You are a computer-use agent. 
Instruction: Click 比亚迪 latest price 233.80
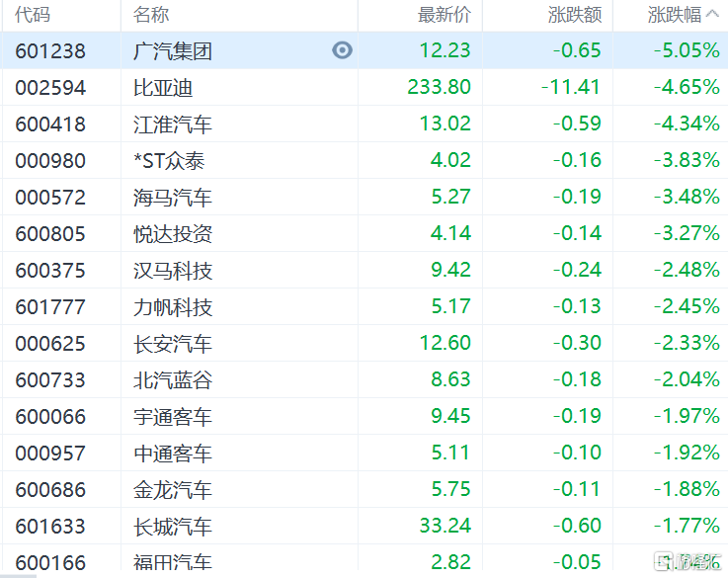coord(440,87)
